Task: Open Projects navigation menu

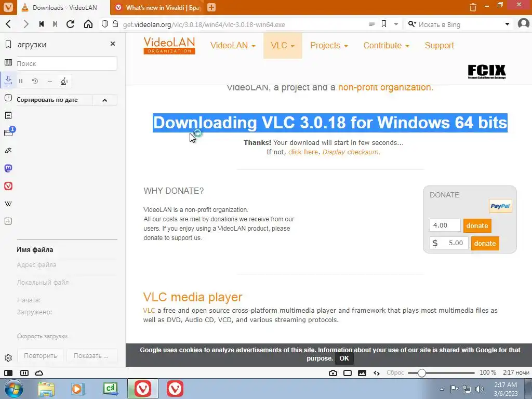Action: 329,46
